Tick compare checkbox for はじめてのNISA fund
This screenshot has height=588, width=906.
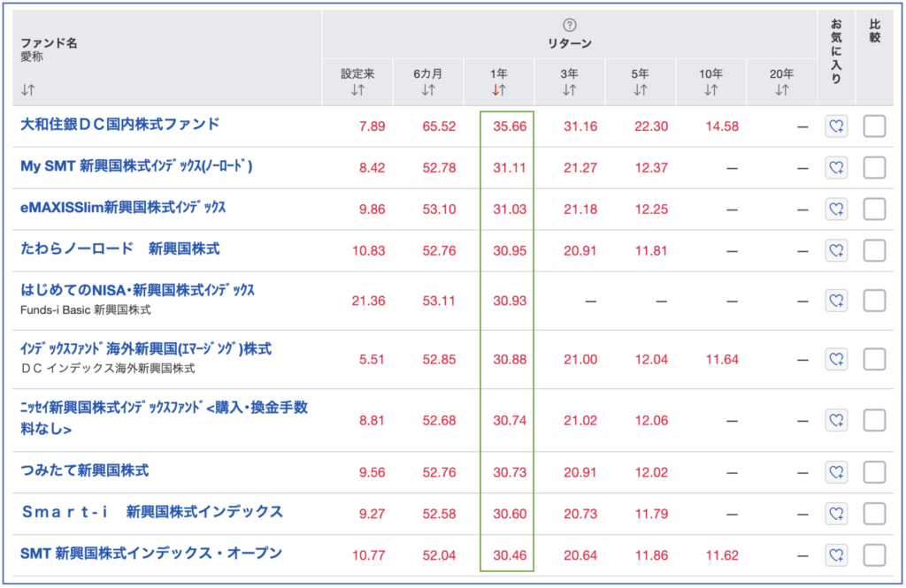(874, 301)
